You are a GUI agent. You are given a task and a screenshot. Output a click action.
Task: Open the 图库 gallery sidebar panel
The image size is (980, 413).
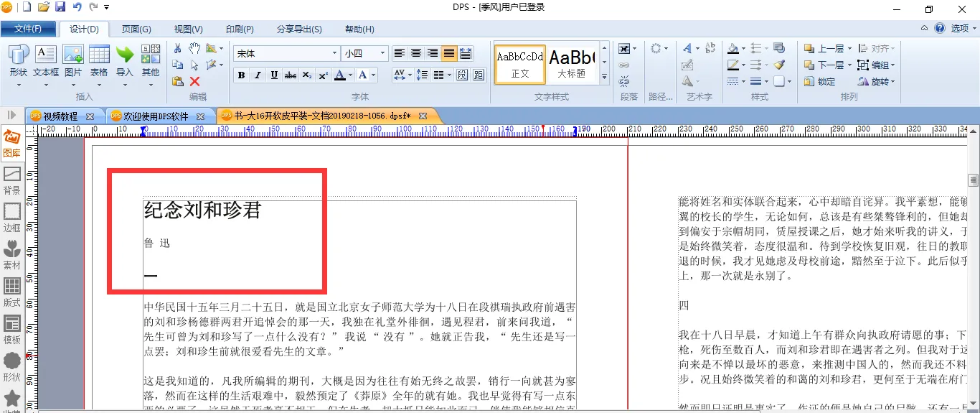(12, 144)
